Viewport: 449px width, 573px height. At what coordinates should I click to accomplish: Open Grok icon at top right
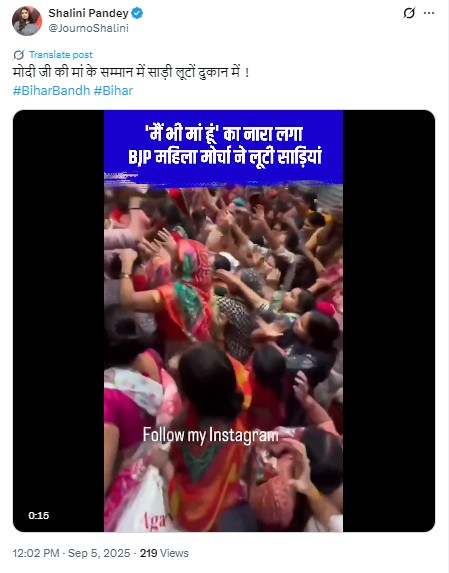coord(409,13)
